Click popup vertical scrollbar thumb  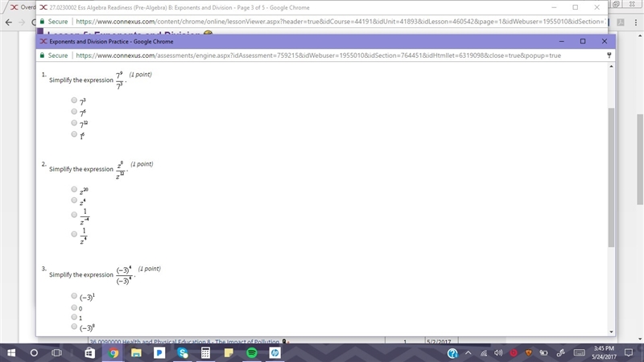[611, 177]
